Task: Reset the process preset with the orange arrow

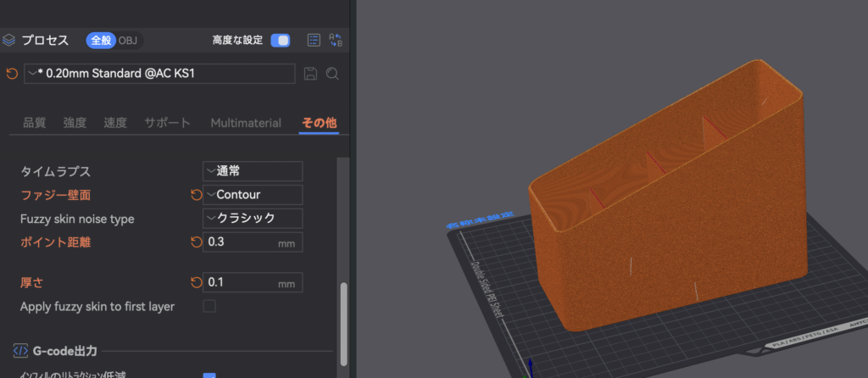Action: 11,74
